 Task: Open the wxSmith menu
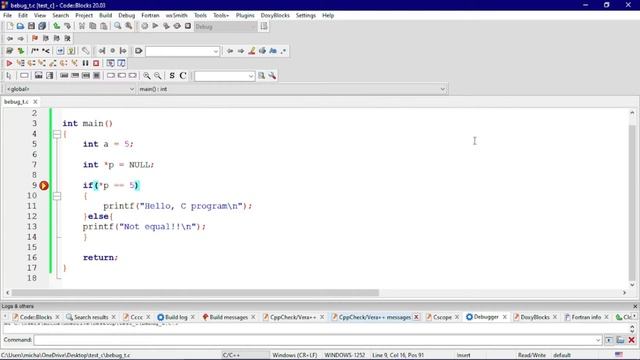click(176, 15)
